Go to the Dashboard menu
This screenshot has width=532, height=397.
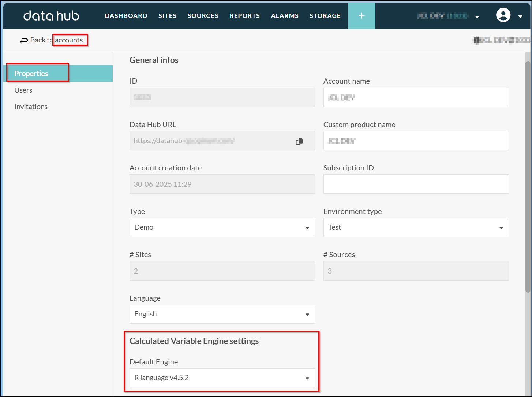[x=126, y=16]
